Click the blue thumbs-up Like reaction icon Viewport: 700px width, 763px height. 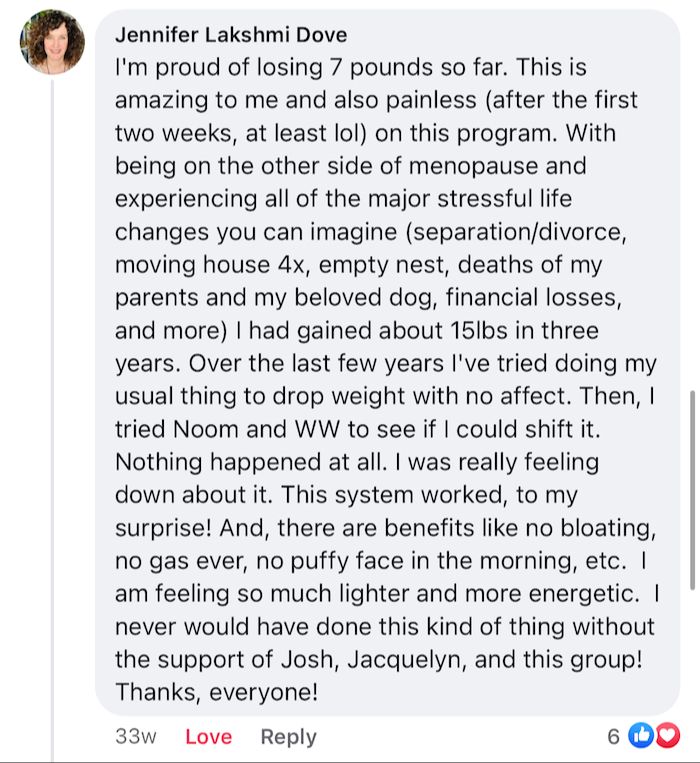(x=640, y=737)
